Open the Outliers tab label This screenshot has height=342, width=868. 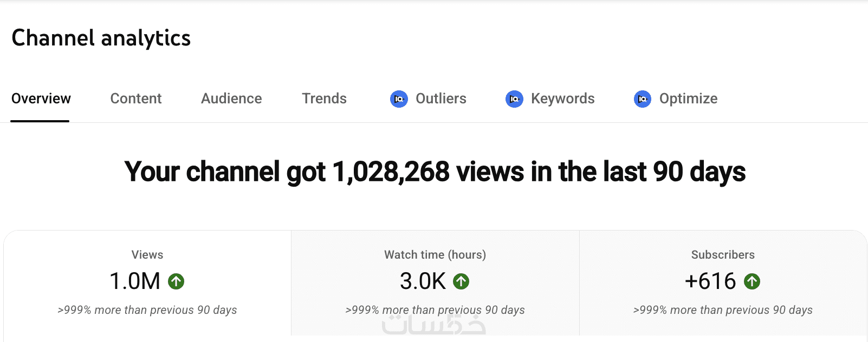(x=441, y=98)
